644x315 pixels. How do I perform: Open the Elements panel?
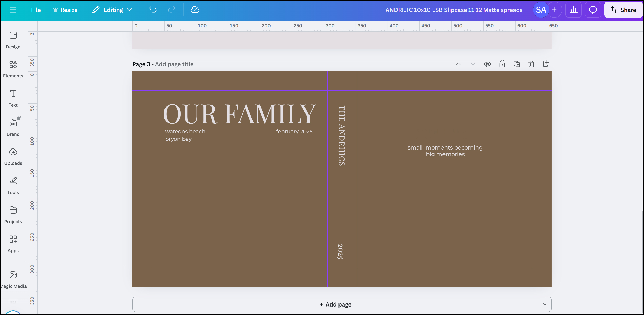[x=13, y=69]
